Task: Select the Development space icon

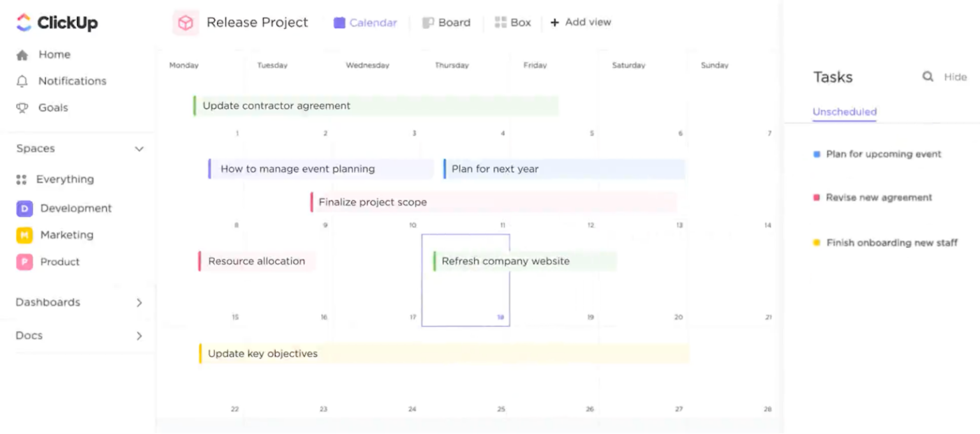Action: point(24,208)
